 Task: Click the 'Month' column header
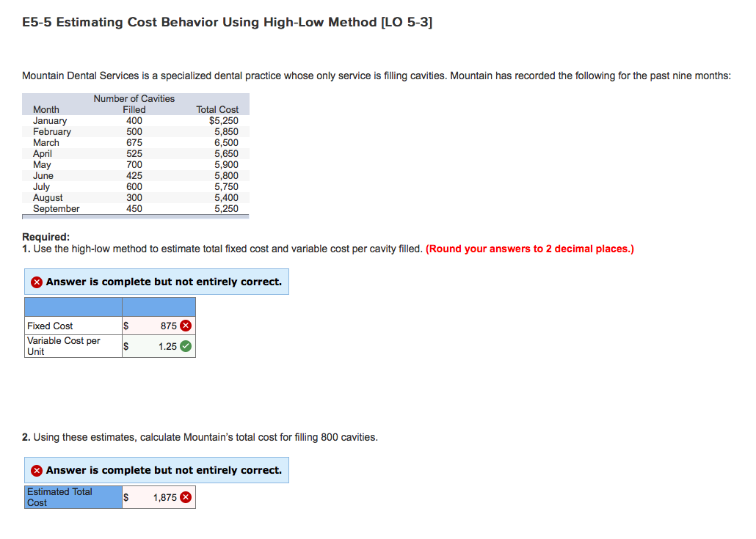pyautogui.click(x=46, y=110)
